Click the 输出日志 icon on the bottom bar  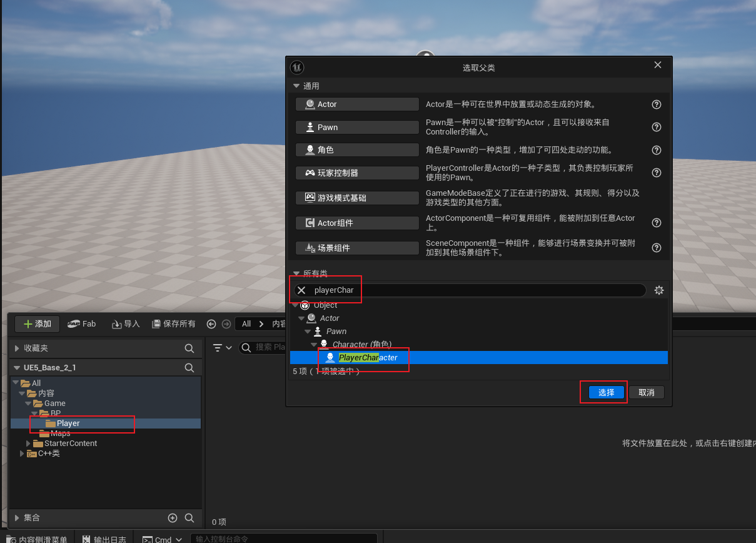point(87,539)
